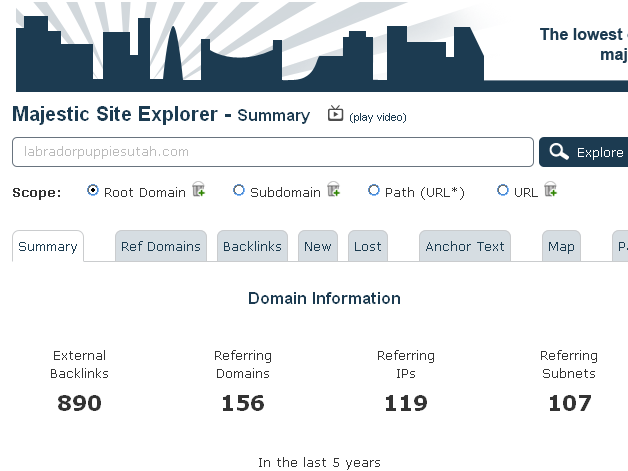Choose the URL scope radio

(503, 190)
